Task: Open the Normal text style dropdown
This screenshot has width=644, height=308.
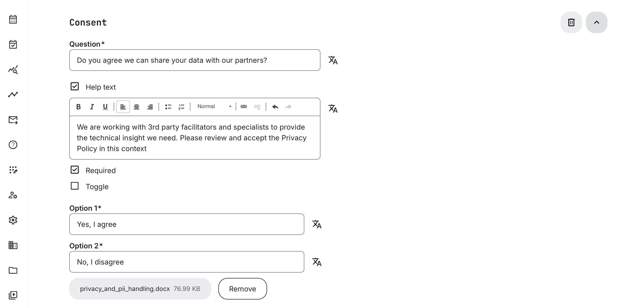Action: 214,106
